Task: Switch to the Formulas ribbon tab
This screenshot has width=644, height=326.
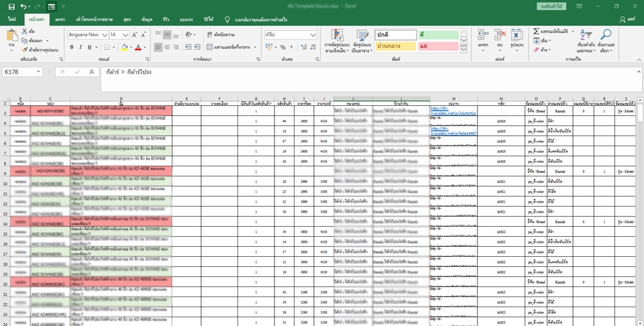Action: tap(127, 19)
